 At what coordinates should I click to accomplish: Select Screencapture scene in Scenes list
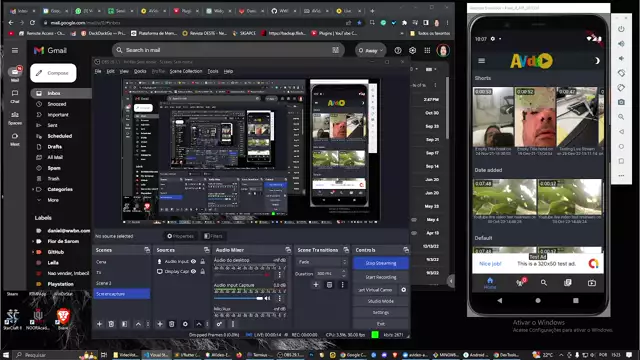coord(122,294)
